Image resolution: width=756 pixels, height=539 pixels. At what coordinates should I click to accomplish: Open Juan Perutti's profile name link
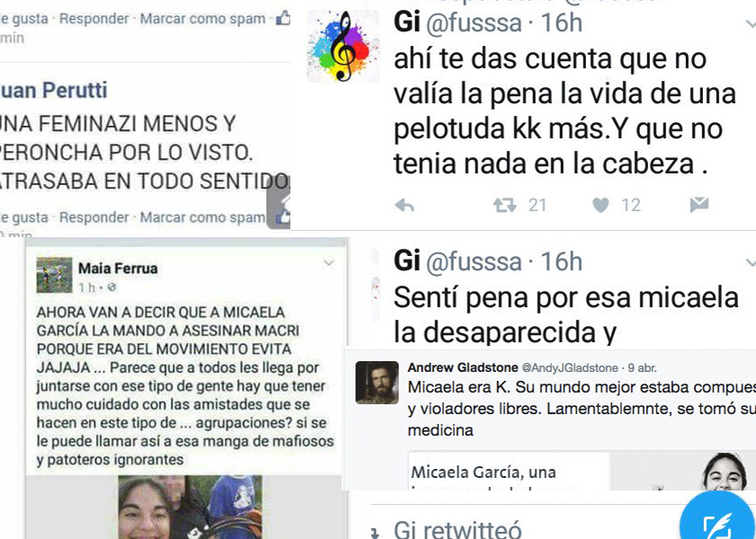click(53, 90)
